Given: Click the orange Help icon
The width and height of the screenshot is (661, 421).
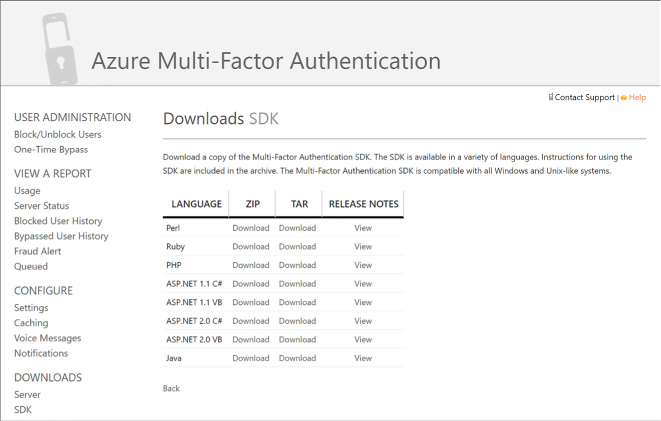Looking at the screenshot, I should coord(624,98).
